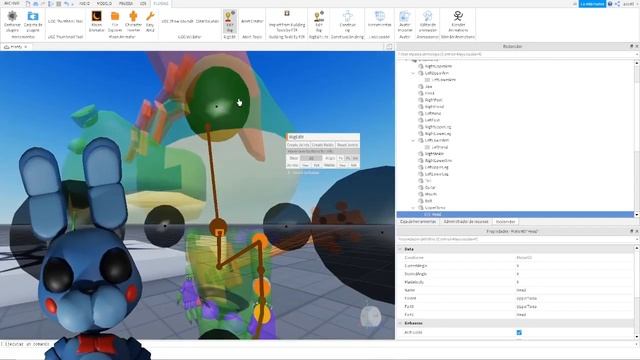Click the undo arrow in the quick-access bar
The width and height of the screenshot is (640, 360).
coord(66,4)
